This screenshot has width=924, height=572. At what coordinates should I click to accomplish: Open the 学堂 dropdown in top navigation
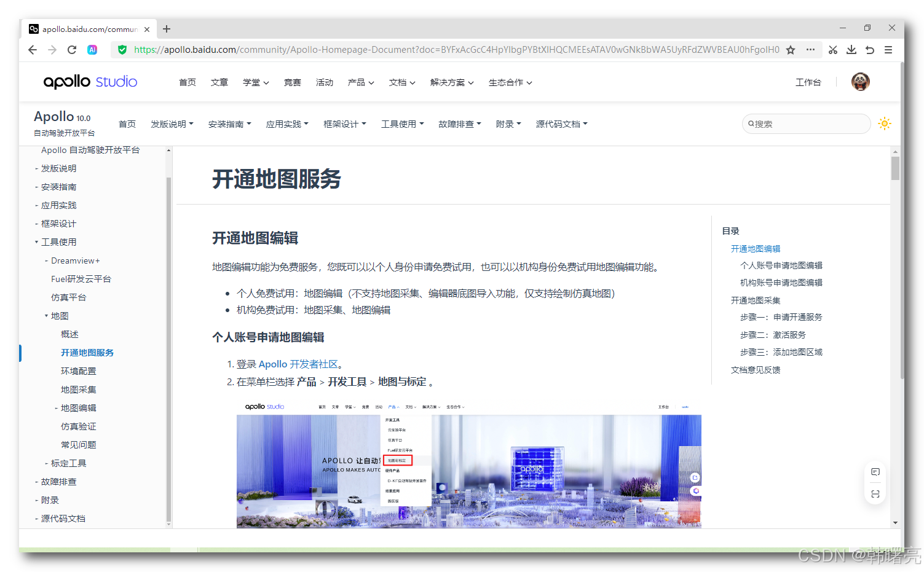pyautogui.click(x=256, y=82)
